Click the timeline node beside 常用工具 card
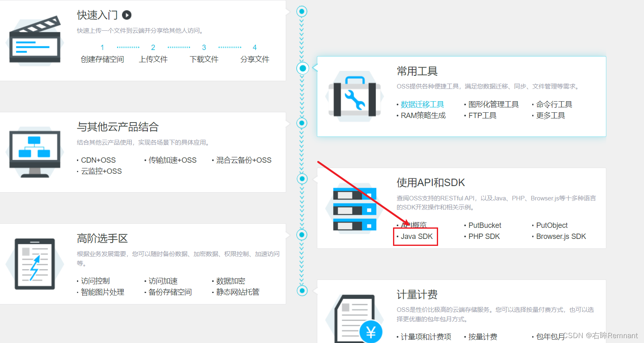The height and width of the screenshot is (343, 644). click(302, 68)
